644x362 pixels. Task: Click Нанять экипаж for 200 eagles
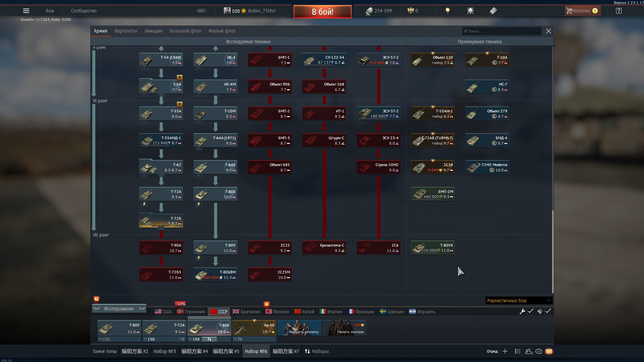(x=344, y=328)
